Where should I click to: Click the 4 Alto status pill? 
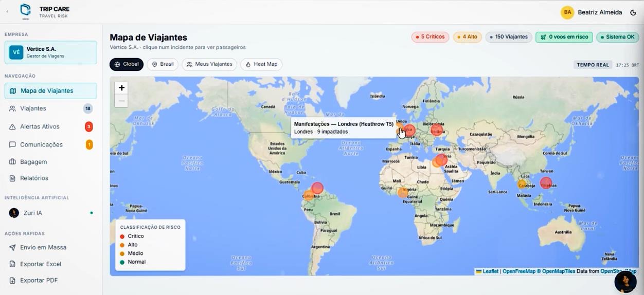tap(468, 37)
